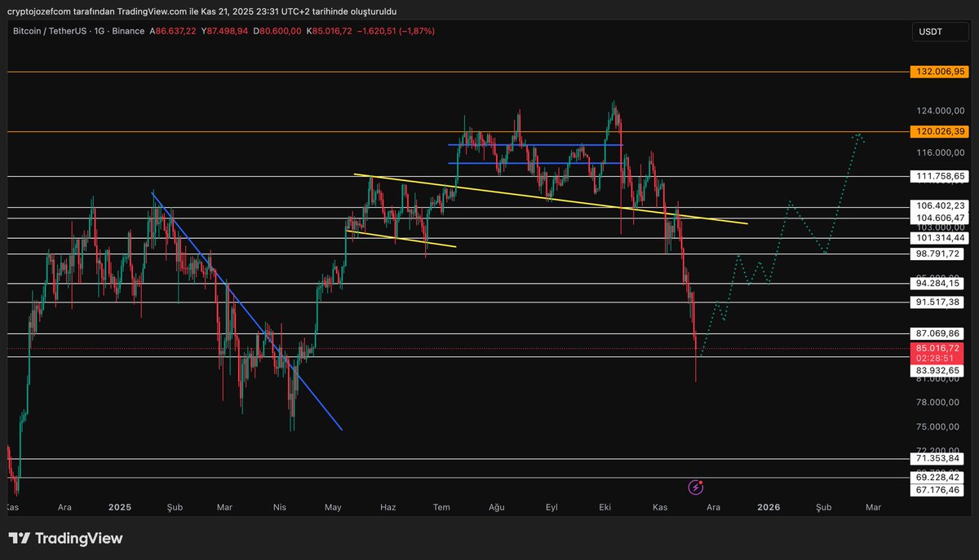Image resolution: width=979 pixels, height=560 pixels.
Task: Click the K85.016,72 close value in header
Action: coord(329,31)
